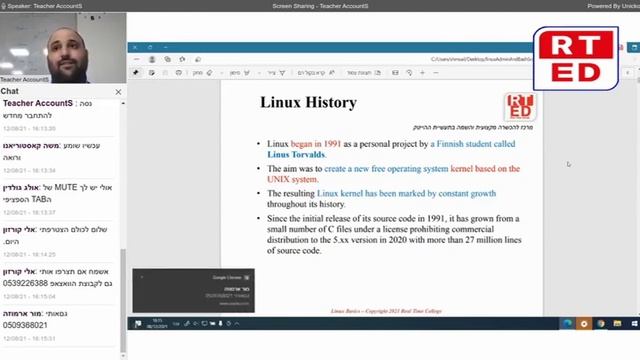Click the chat scroll up arrow
The image size is (640, 360).
[x=123, y=104]
